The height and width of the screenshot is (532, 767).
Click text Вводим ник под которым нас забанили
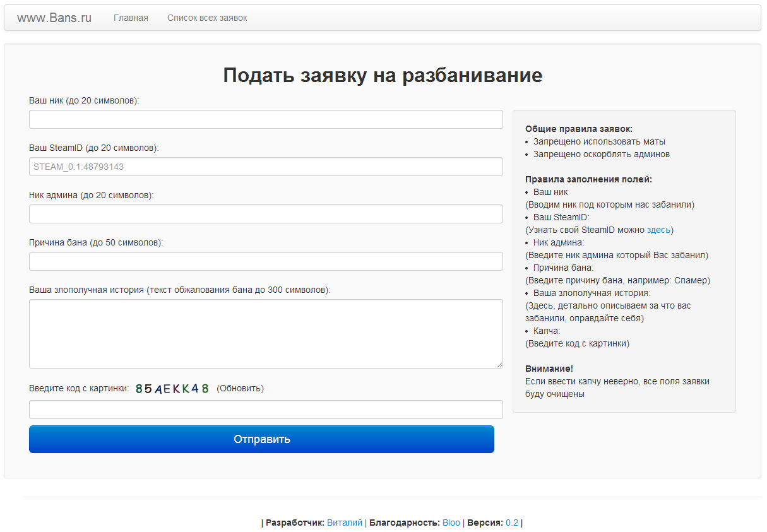610,204
